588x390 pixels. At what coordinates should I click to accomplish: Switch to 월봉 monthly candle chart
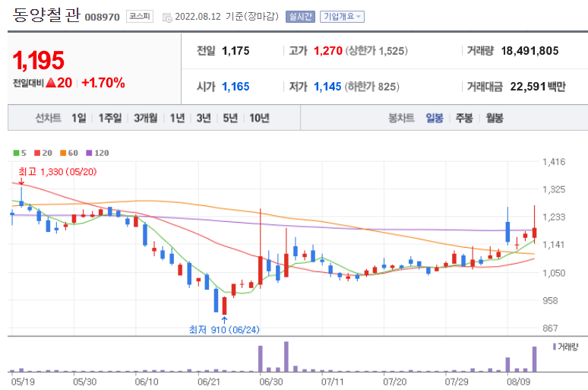tap(495, 119)
